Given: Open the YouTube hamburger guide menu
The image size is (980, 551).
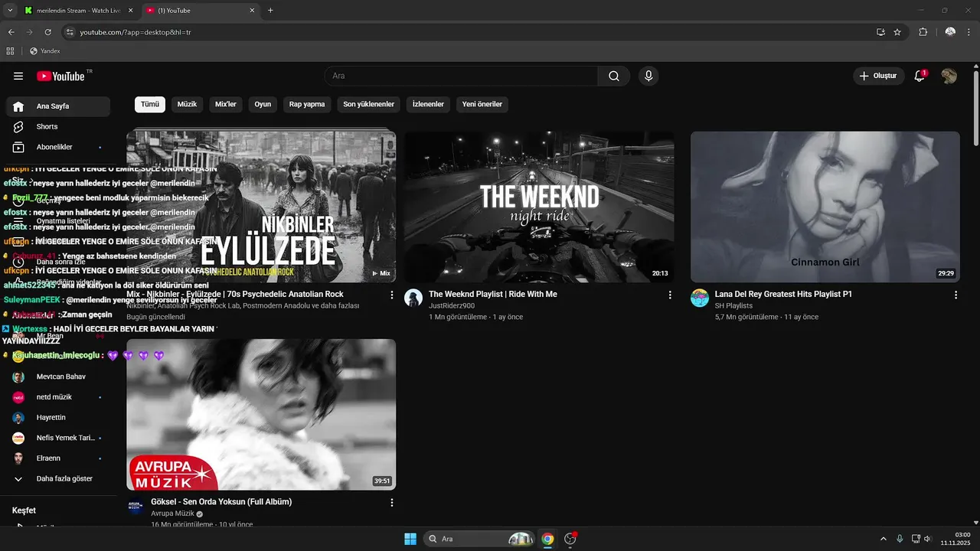Looking at the screenshot, I should pos(18,76).
